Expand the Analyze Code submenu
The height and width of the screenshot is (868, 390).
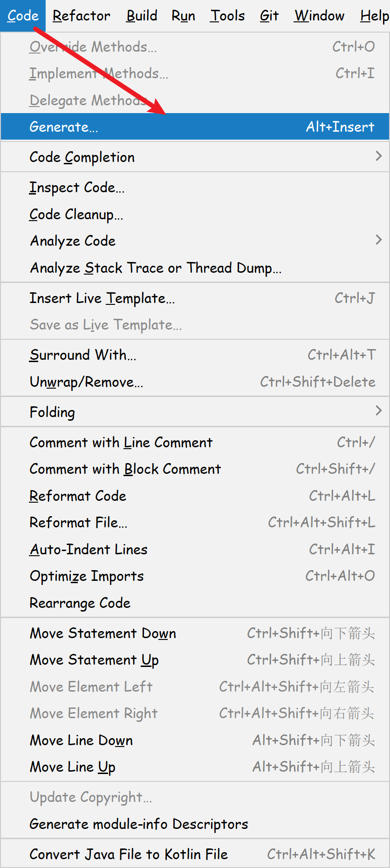point(73,241)
